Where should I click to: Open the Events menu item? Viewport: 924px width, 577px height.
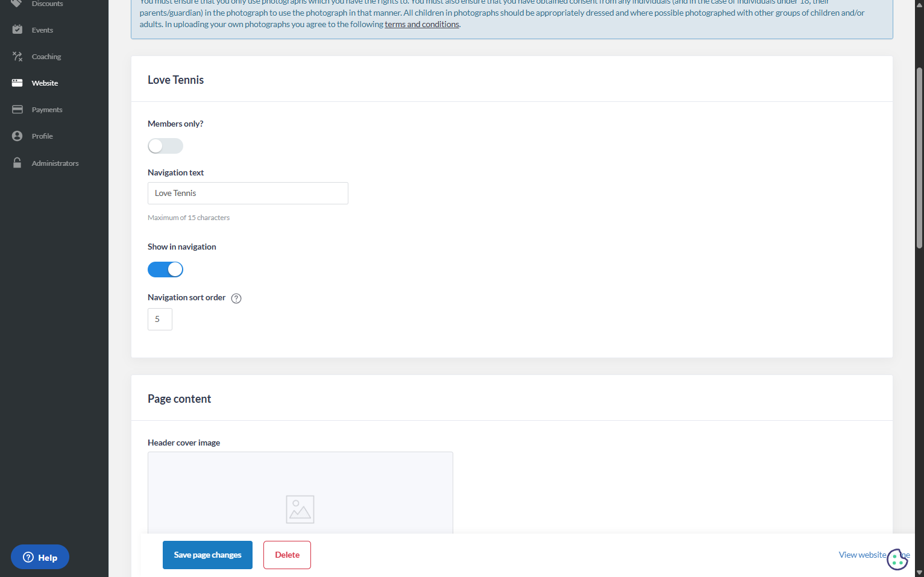[x=42, y=30]
